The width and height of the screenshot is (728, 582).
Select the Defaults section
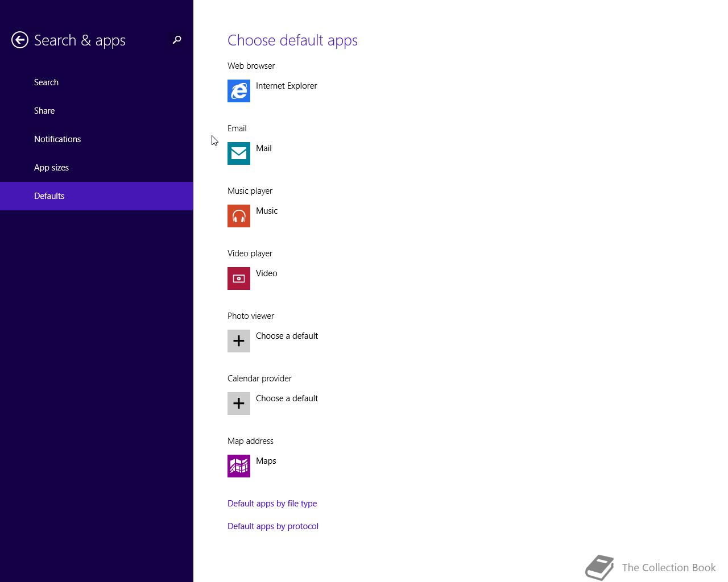tap(97, 196)
